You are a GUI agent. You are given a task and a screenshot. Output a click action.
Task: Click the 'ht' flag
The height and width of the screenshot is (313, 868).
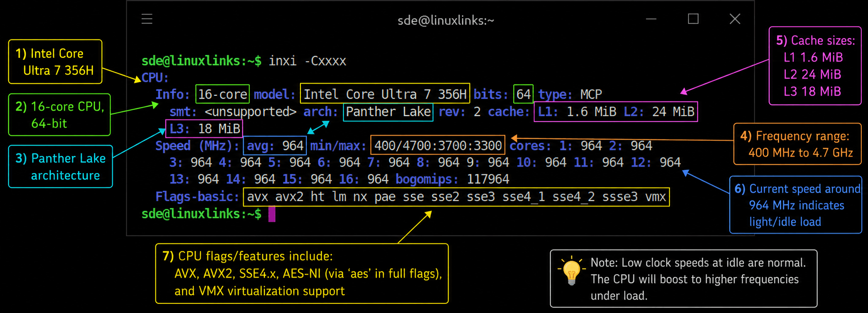(x=317, y=197)
